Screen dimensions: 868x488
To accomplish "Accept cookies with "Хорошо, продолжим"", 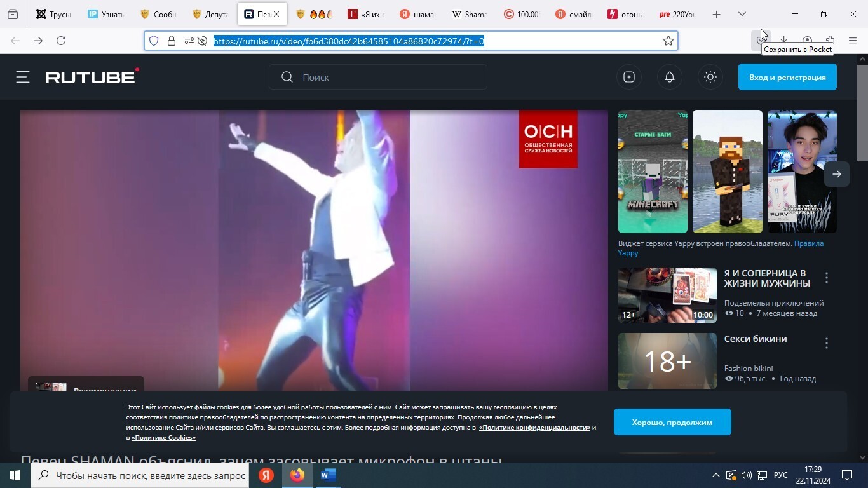I will point(672,422).
